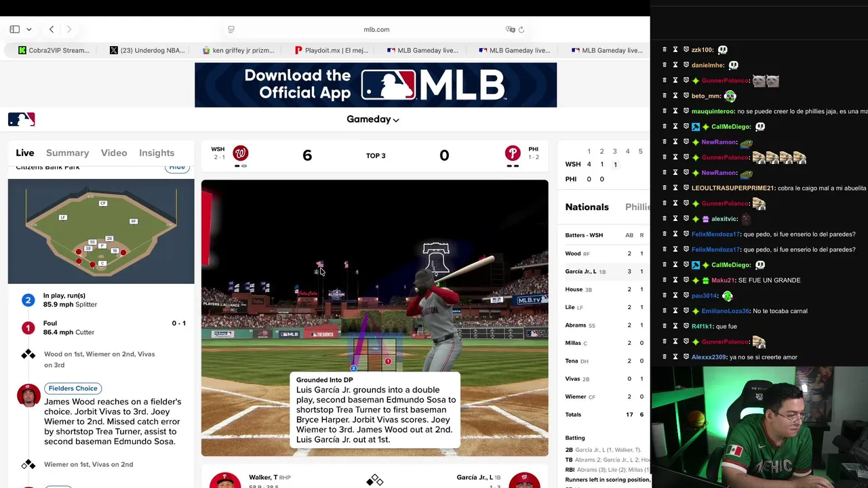This screenshot has width=868, height=488.
Task: Click the Fielders Choice play tag
Action: tap(73, 388)
